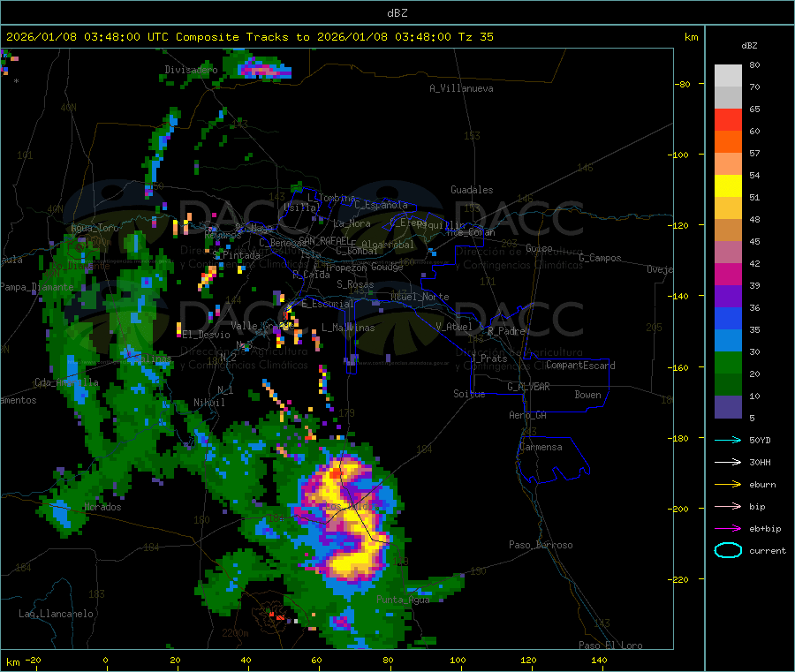Click the 'Guadales' map label
Viewport: 795px width, 672px height.
click(472, 190)
